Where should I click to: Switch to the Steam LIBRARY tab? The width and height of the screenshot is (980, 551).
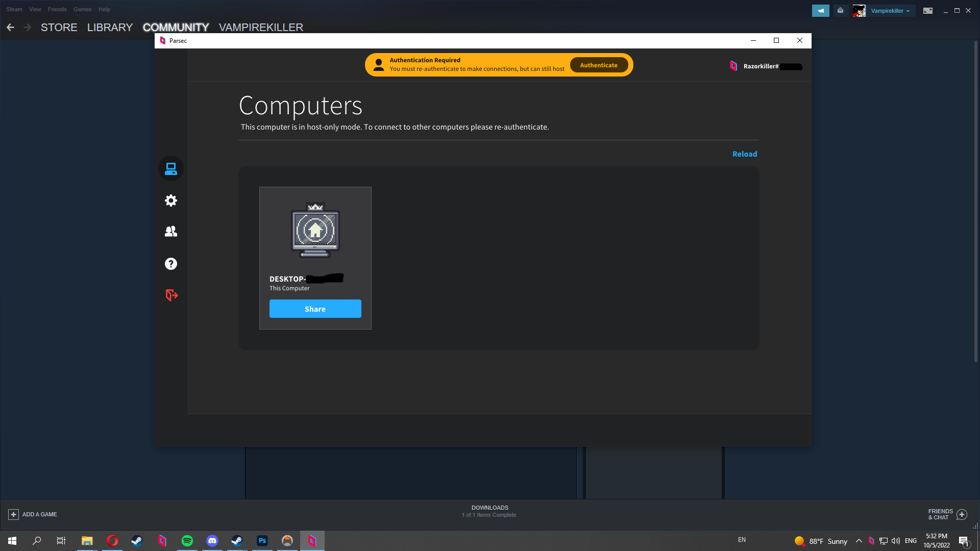point(110,28)
